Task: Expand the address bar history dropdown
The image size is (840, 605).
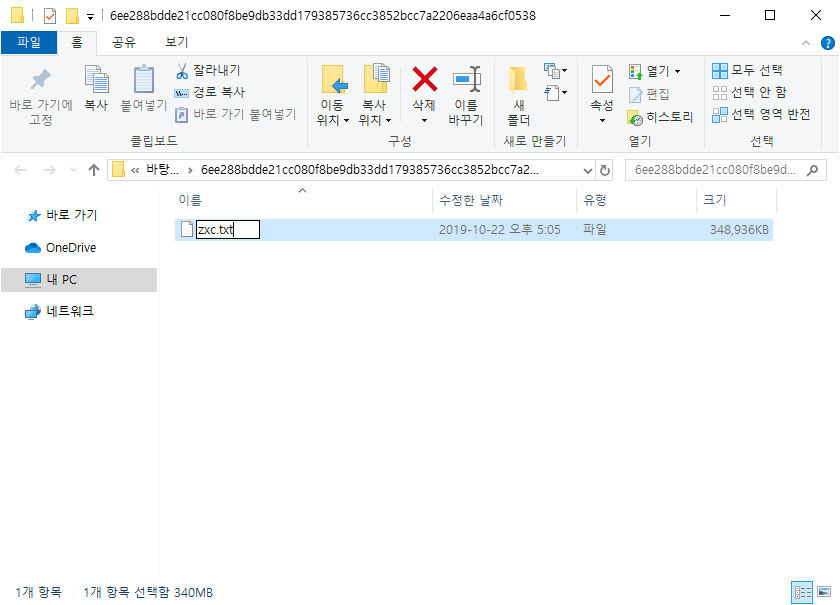Action: pyautogui.click(x=588, y=170)
